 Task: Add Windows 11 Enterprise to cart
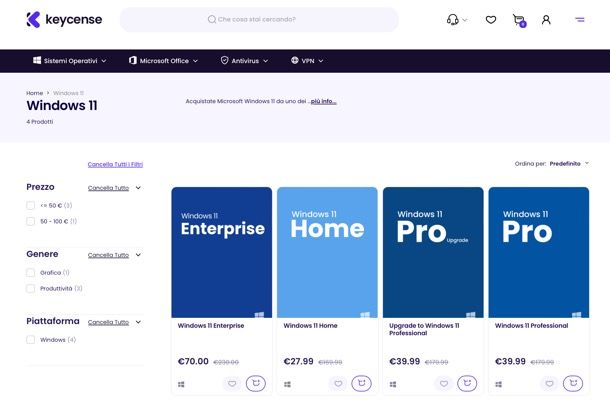pos(256,383)
